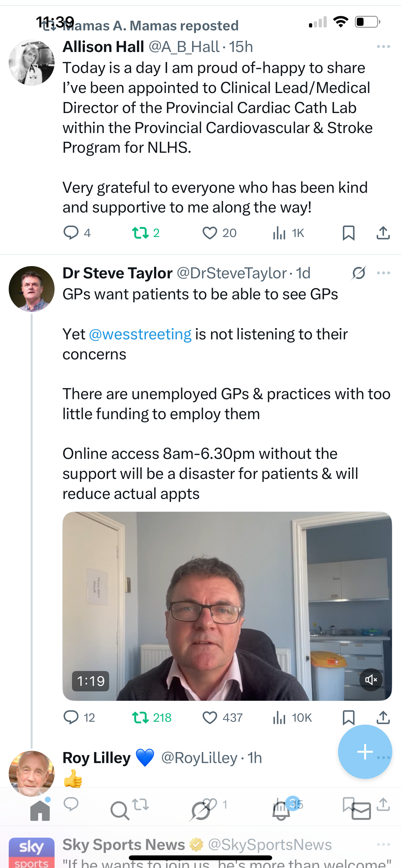Screen dimensions: 401x868
Task: Share Allison Hall's tweet
Action: (x=383, y=233)
